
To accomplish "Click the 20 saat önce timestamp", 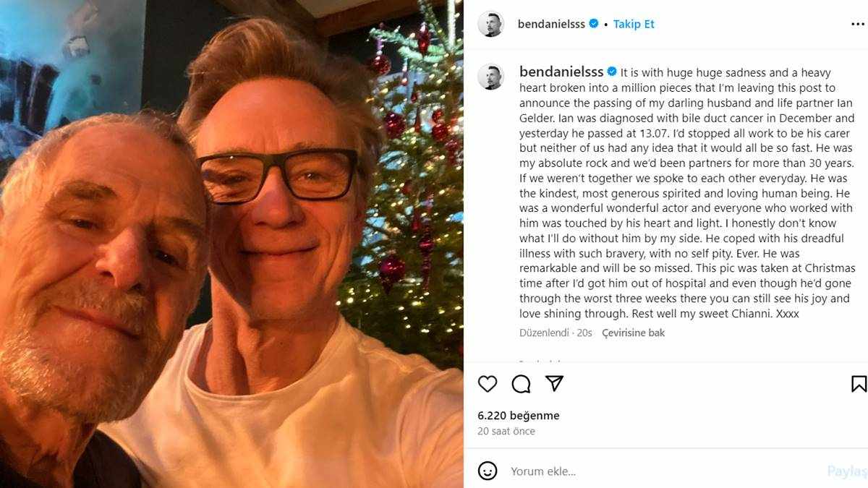I will (x=506, y=431).
